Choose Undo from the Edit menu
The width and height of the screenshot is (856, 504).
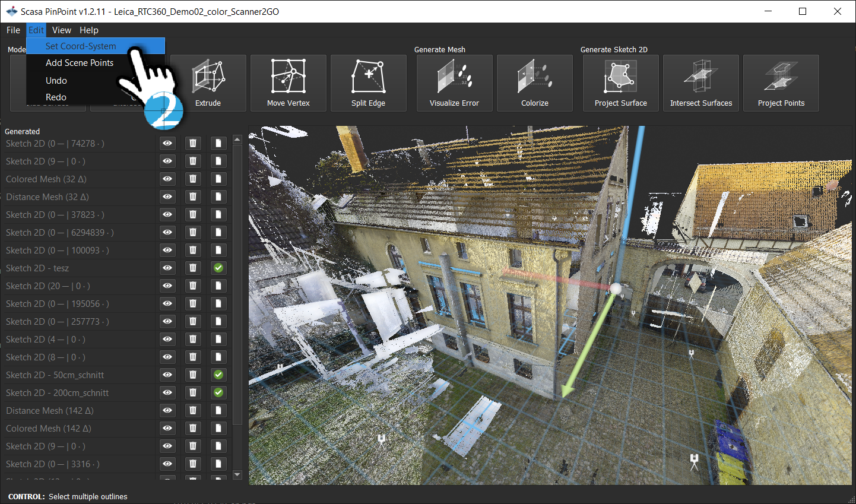56,81
